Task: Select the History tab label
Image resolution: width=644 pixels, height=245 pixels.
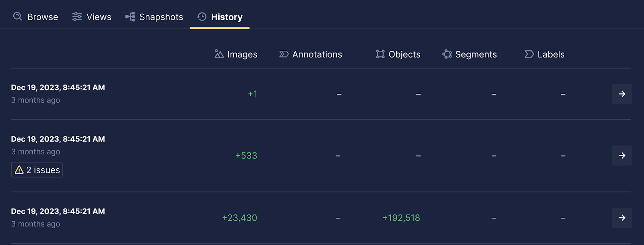Action: (x=227, y=17)
